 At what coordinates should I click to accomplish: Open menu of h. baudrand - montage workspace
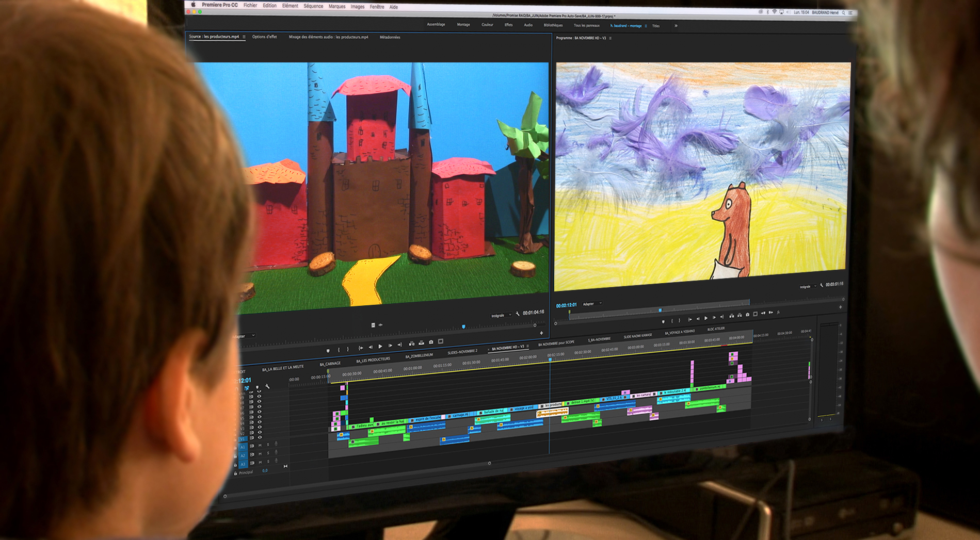[x=646, y=26]
